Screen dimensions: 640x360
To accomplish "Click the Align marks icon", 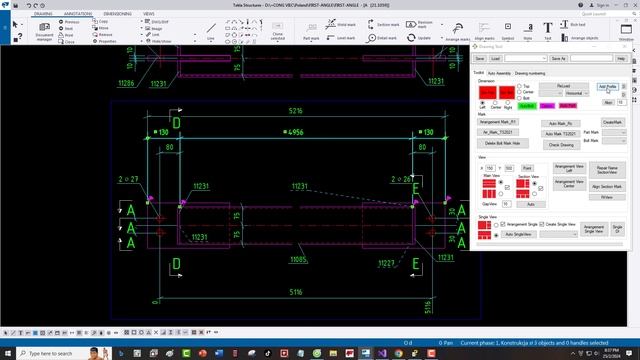I will 484,28.
